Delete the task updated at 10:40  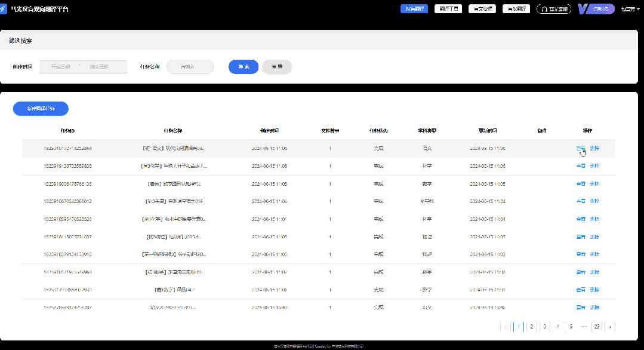pyautogui.click(x=594, y=307)
